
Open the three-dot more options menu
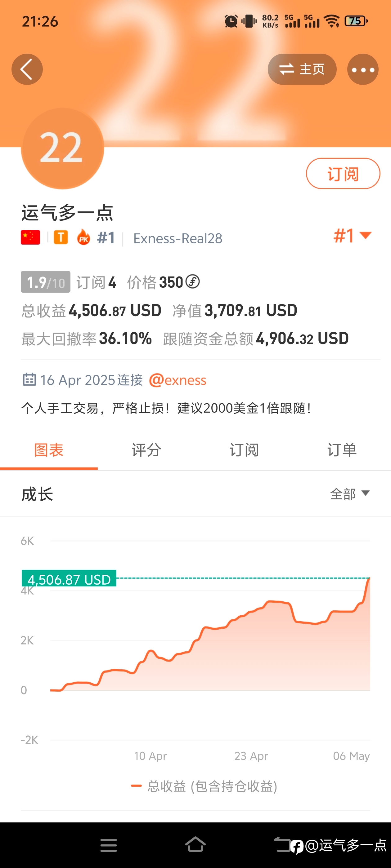click(363, 69)
